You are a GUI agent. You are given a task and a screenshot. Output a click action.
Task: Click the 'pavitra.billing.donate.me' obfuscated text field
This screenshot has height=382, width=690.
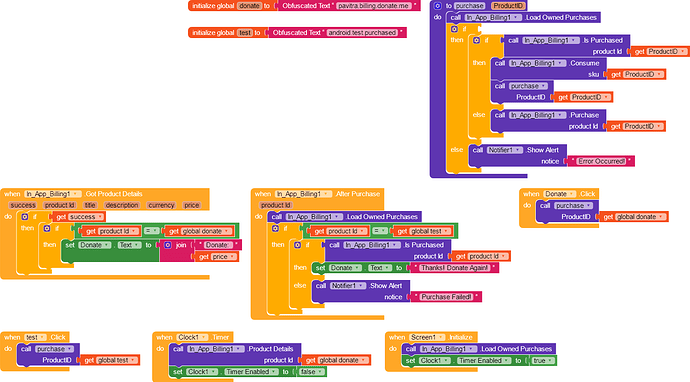374,6
